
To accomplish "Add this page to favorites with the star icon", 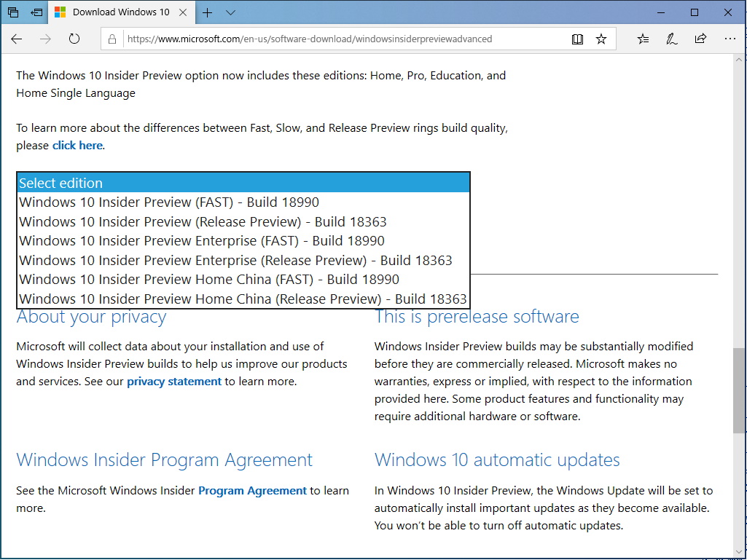I will coord(601,39).
